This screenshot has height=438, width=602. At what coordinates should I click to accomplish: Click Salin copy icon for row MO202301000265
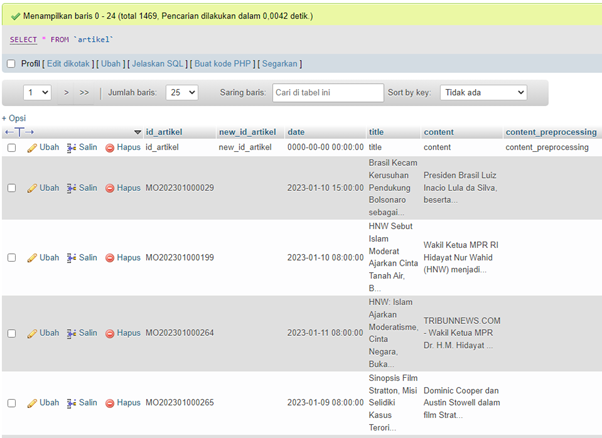(72, 403)
